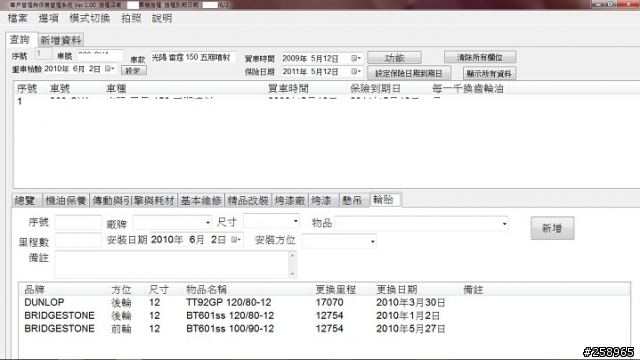This screenshot has width=640, height=360.
Task: Click date 2010年1月2日
Action: (x=408, y=316)
